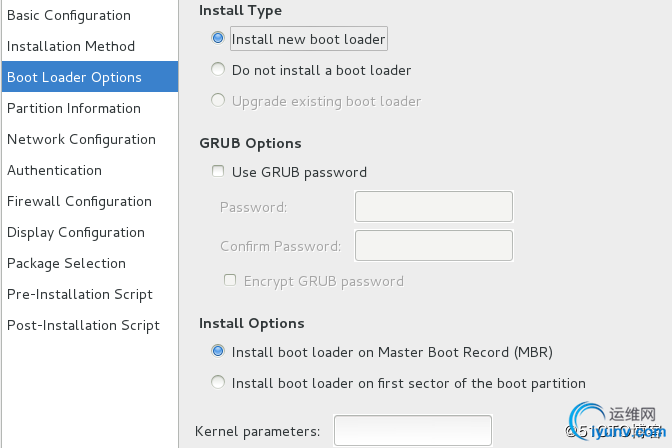
Task: Open Partition Information section
Action: (74, 108)
